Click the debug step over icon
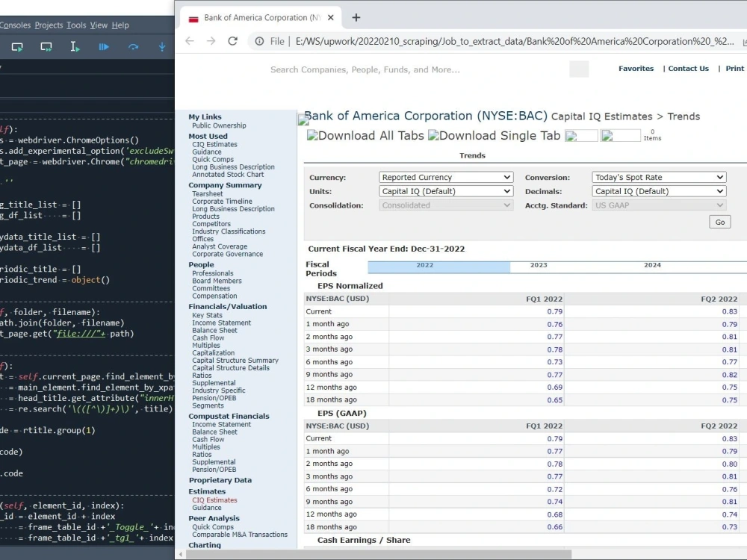Screen dimensions: 747x560 pos(134,46)
